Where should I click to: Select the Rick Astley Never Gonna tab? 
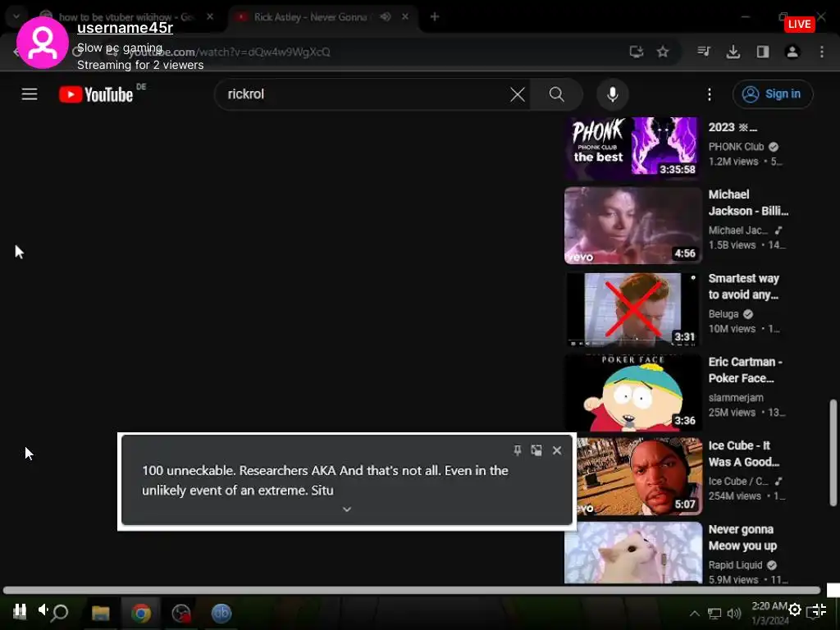click(x=309, y=17)
